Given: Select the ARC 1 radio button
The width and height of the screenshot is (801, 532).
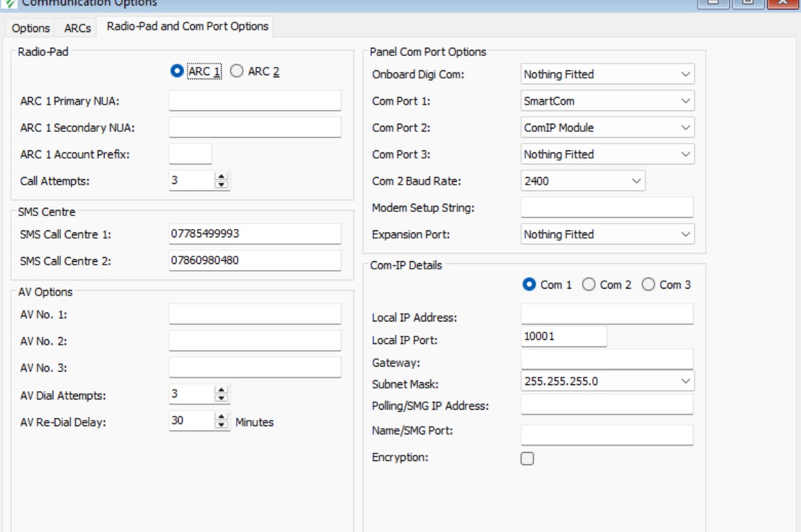Looking at the screenshot, I should [176, 71].
